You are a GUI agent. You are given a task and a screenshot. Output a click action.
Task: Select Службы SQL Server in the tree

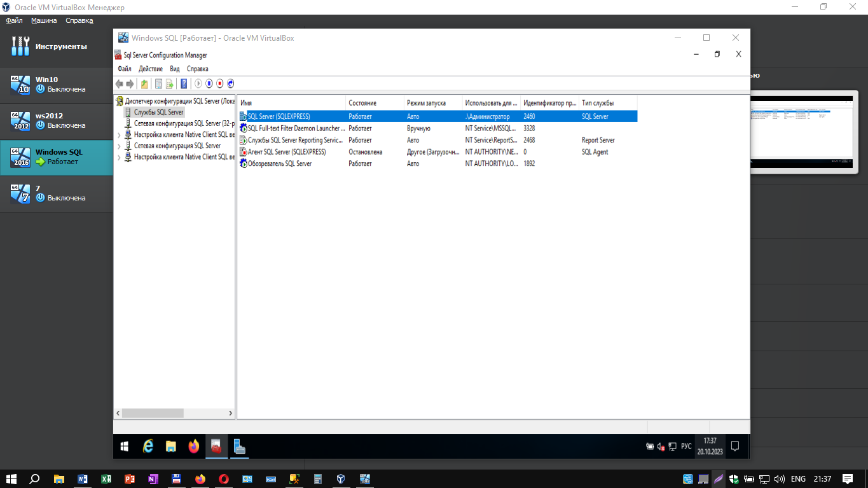click(158, 112)
